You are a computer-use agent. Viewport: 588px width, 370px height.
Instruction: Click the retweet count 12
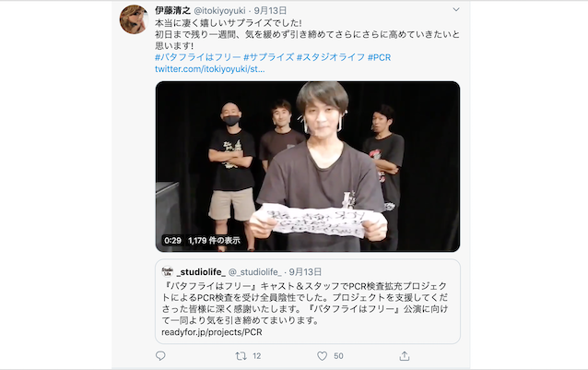pos(256,356)
